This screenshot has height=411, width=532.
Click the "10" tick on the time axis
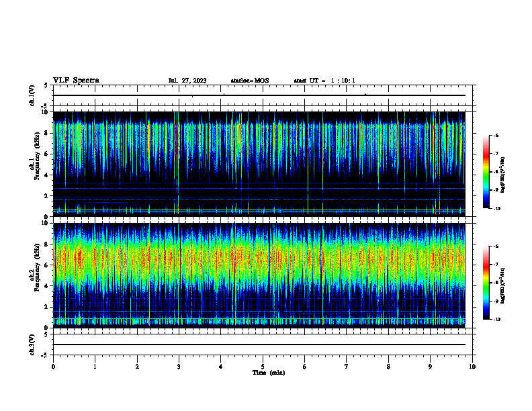[x=472, y=367]
